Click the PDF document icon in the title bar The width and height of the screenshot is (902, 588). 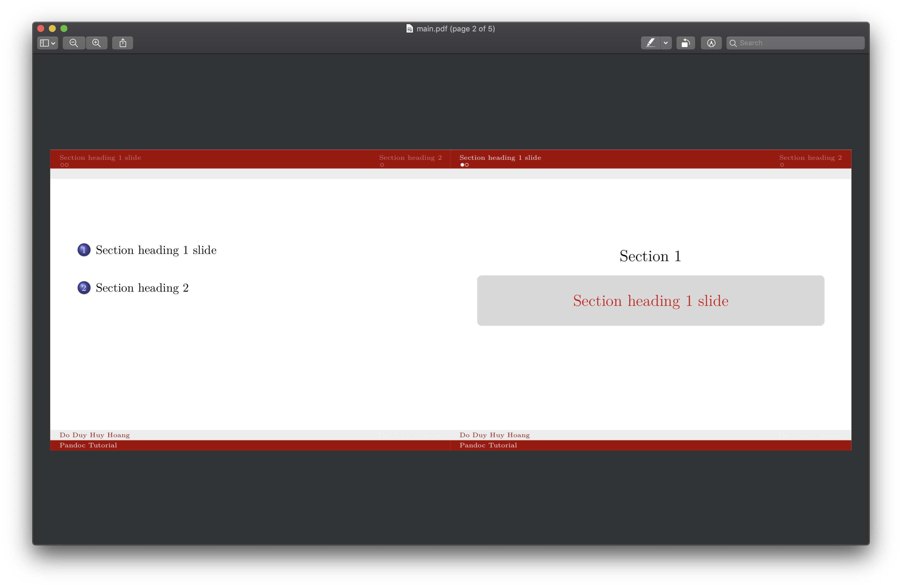[x=410, y=28]
